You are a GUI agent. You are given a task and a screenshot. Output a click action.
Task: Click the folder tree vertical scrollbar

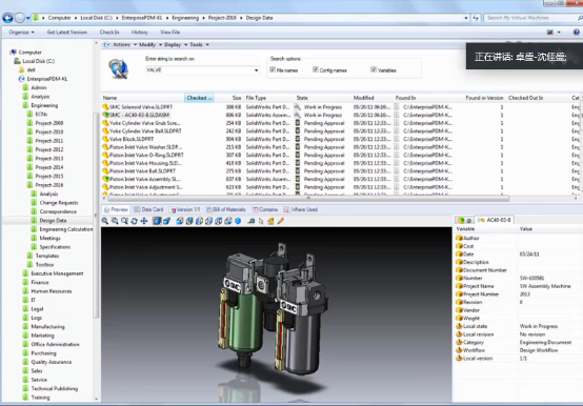[x=96, y=216]
